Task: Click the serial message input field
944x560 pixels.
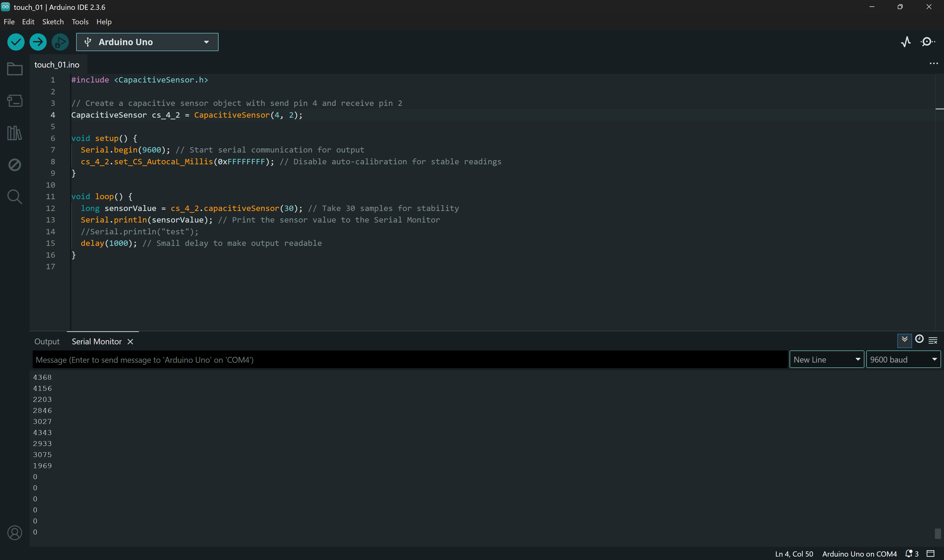Action: 410,360
